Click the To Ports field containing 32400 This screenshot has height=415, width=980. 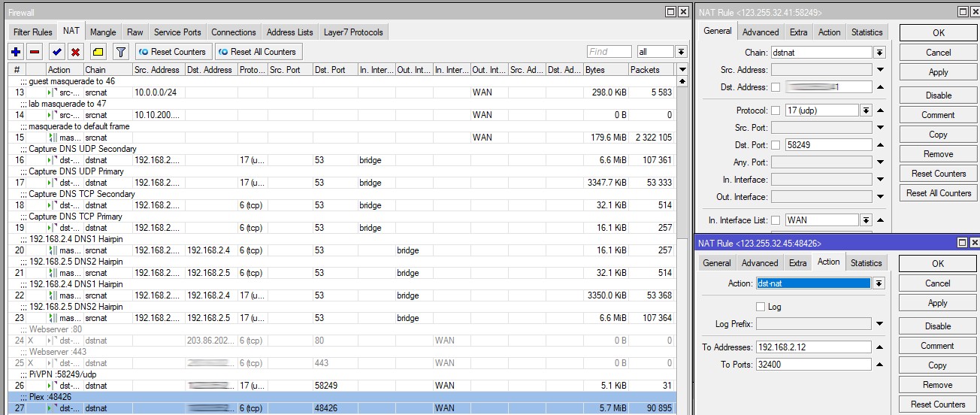pos(813,365)
